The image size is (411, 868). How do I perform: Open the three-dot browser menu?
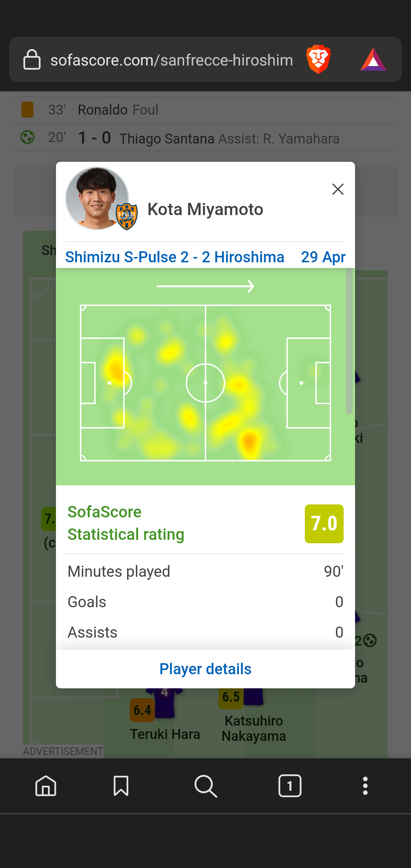365,786
